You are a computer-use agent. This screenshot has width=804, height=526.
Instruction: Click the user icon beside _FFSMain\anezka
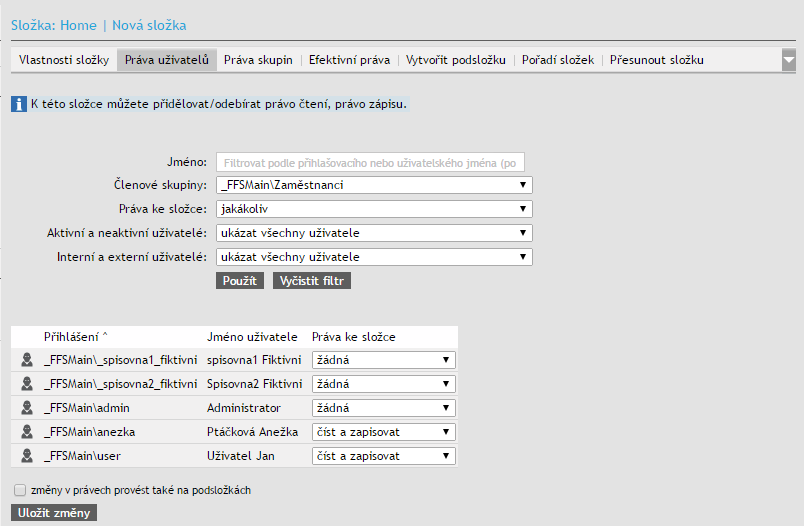coord(26,432)
